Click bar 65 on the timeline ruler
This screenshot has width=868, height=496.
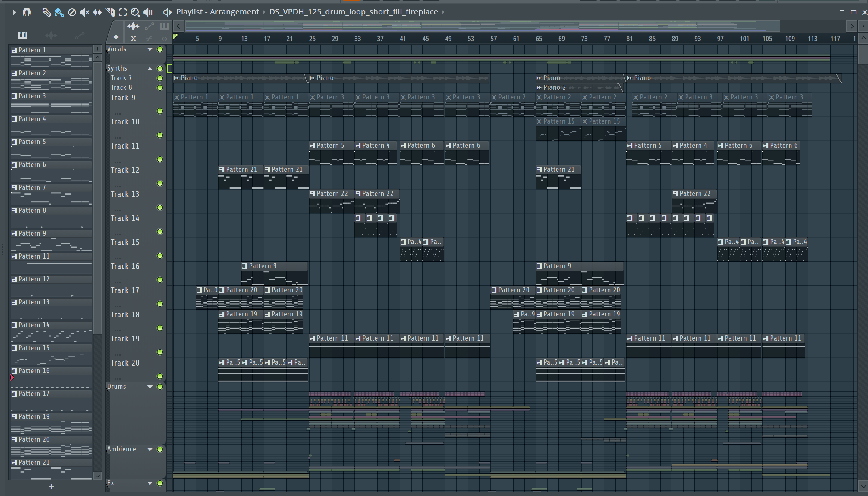click(x=539, y=39)
